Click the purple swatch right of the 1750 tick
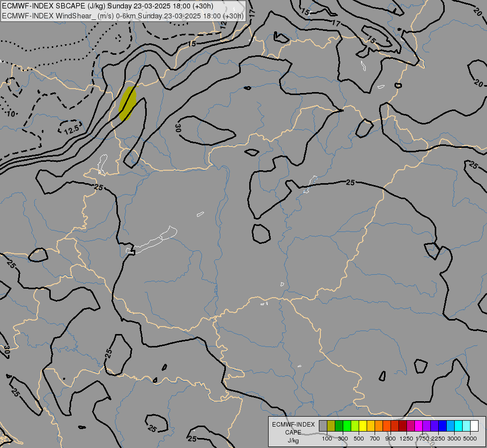Viewport: 487px width, 448px height. pyautogui.click(x=426, y=426)
